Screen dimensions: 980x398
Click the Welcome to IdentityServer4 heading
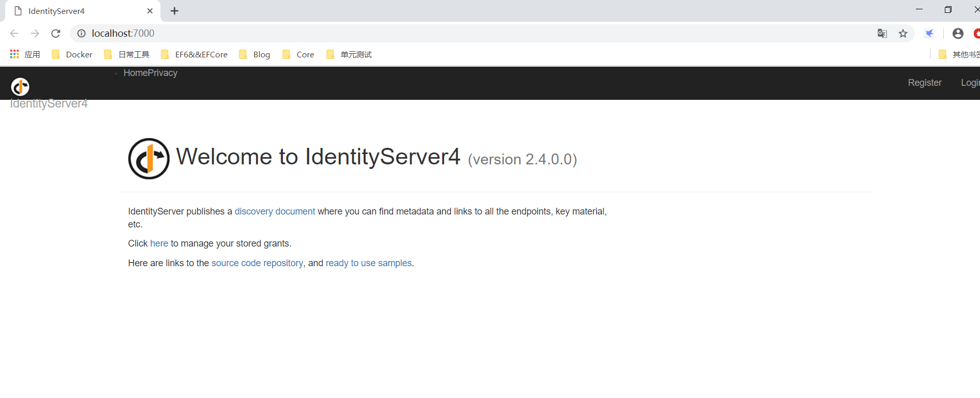[318, 157]
